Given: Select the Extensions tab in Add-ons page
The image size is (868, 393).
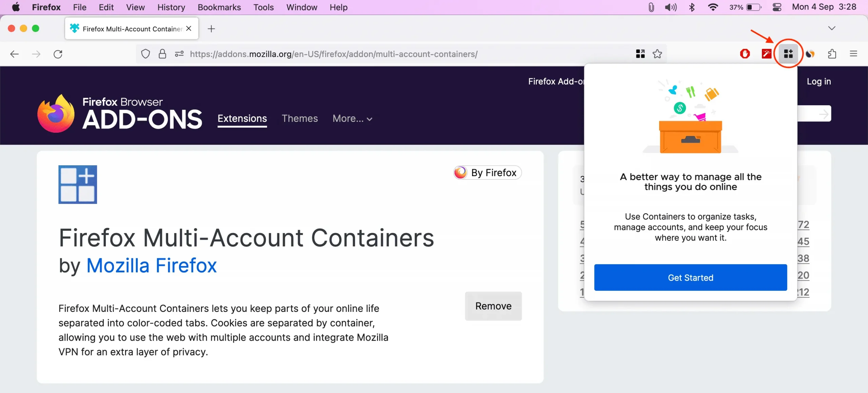Looking at the screenshot, I should 242,118.
